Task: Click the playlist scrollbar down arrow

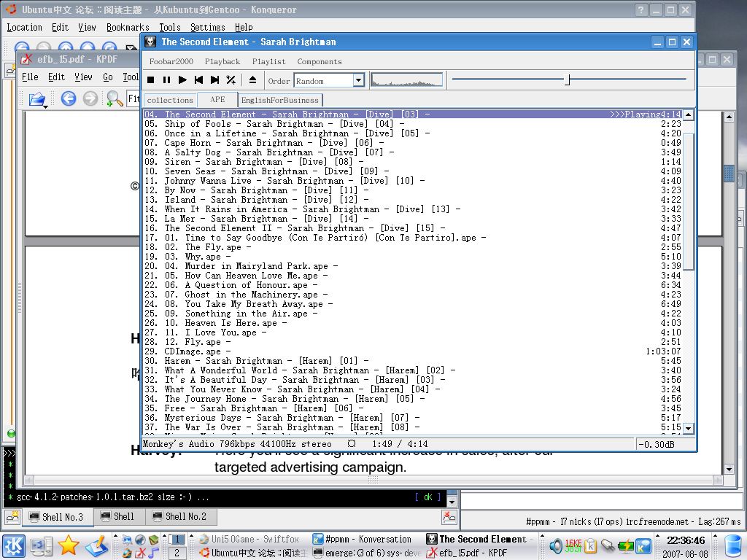Action: point(689,428)
